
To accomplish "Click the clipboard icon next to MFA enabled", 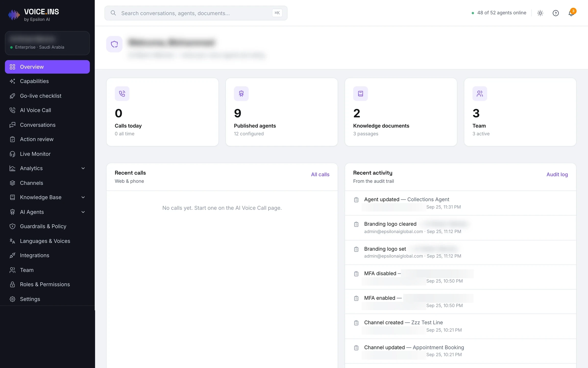I will [x=356, y=298].
